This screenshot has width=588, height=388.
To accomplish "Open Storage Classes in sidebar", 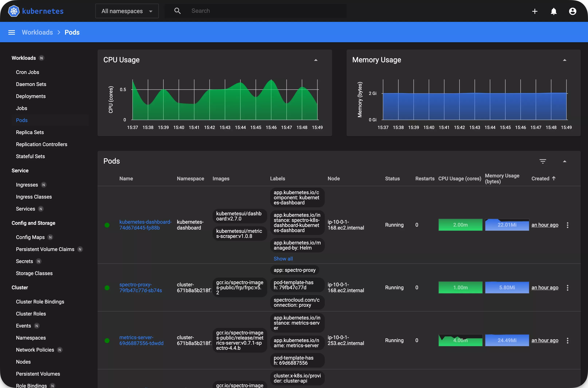I will point(34,273).
